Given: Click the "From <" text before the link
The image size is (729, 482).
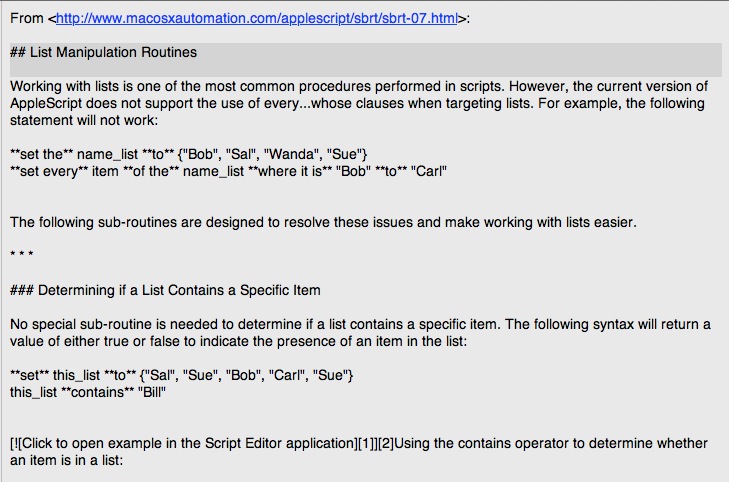Looking at the screenshot, I should click(x=33, y=19).
